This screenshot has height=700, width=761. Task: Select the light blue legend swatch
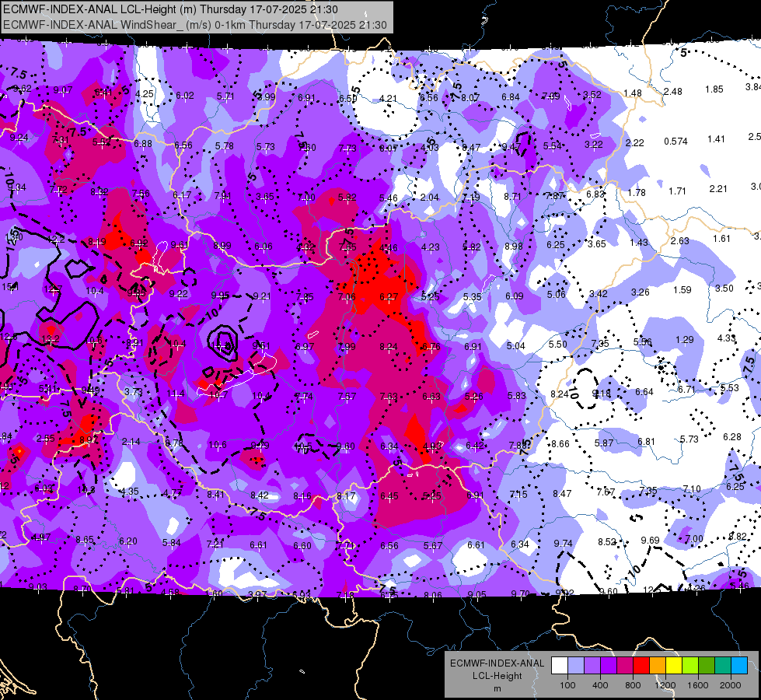pos(739,666)
